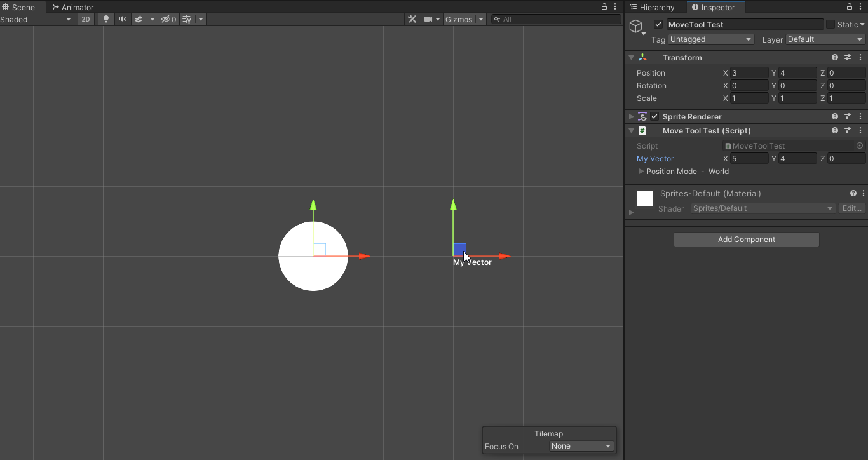Open Transform component help icon

(835, 57)
